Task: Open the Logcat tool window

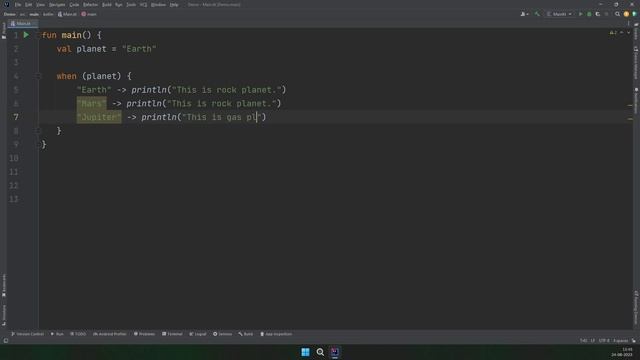Action: pyautogui.click(x=198, y=334)
